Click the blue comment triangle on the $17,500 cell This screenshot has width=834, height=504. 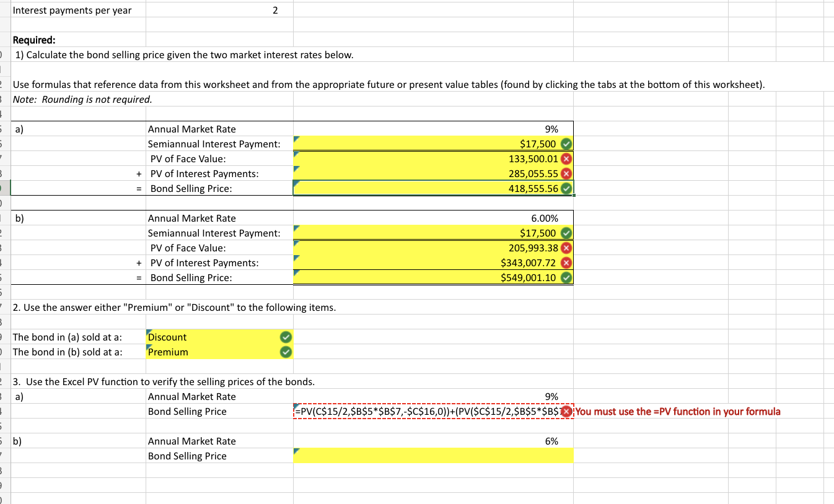[296, 140]
